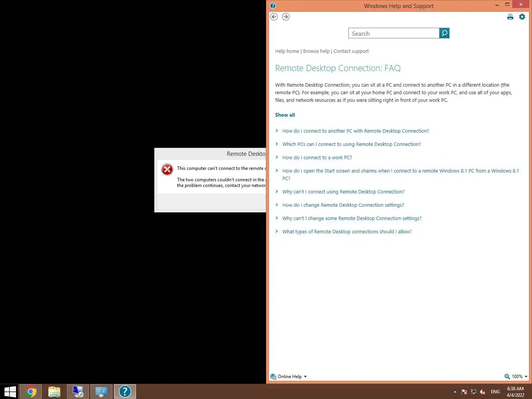Expand "Why can't I connect" chevron
This screenshot has width=532, height=399.
tap(277, 191)
